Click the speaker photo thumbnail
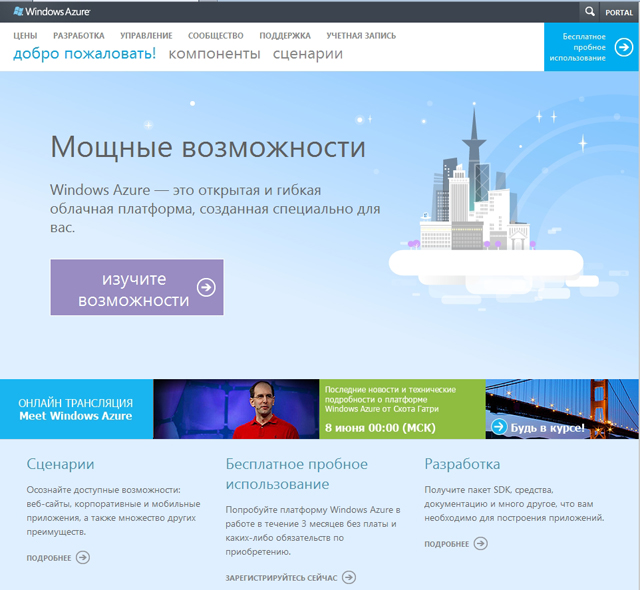The width and height of the screenshot is (640, 590). click(x=236, y=409)
